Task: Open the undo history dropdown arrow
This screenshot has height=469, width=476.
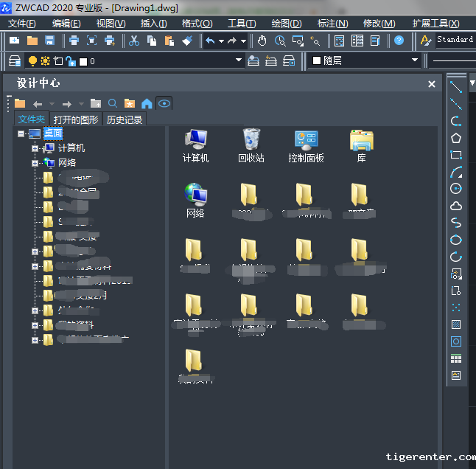Action: click(x=221, y=41)
